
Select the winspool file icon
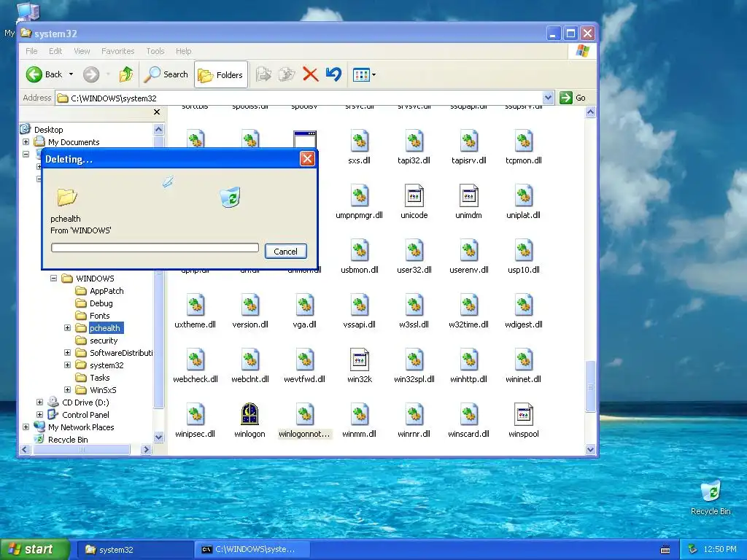(x=524, y=414)
